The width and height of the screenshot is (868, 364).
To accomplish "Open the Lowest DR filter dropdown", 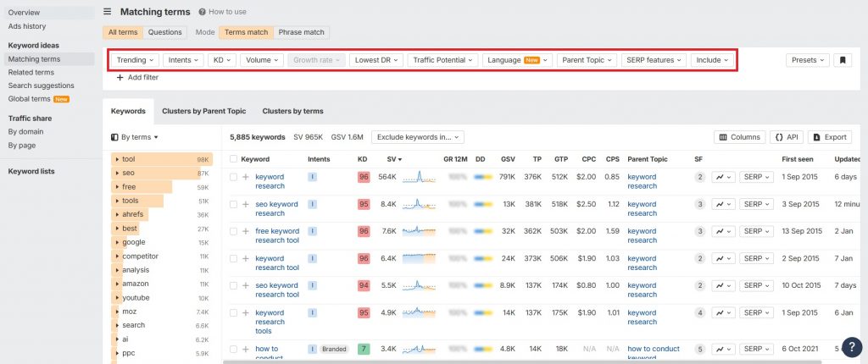I will click(376, 60).
